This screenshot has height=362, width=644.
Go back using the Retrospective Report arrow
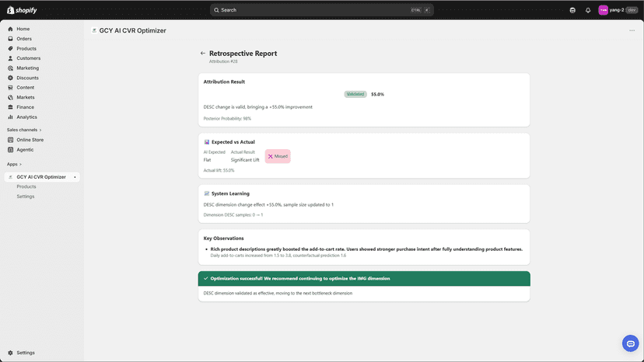202,54
